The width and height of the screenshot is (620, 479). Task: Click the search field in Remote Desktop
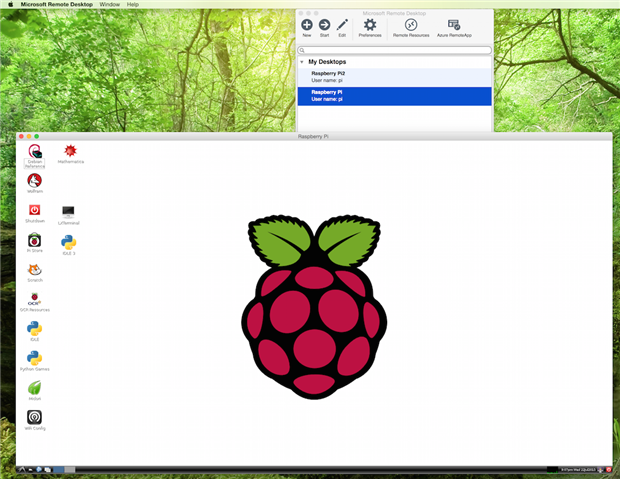tap(394, 50)
